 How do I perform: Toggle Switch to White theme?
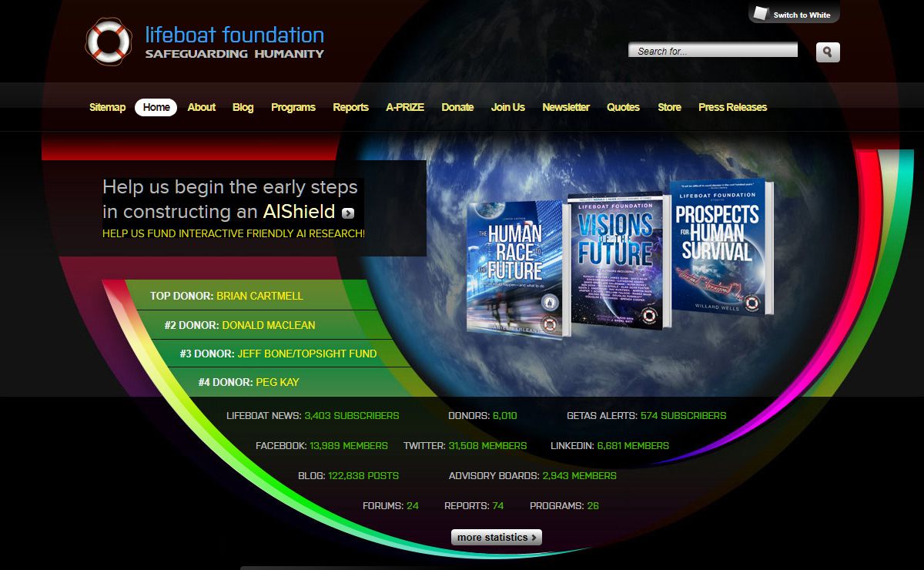pos(794,14)
